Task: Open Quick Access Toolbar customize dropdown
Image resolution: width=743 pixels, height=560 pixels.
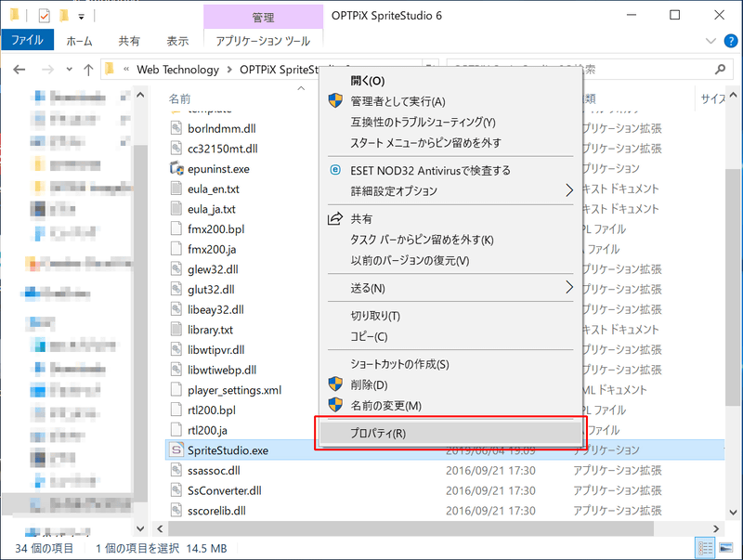Action: click(x=82, y=17)
